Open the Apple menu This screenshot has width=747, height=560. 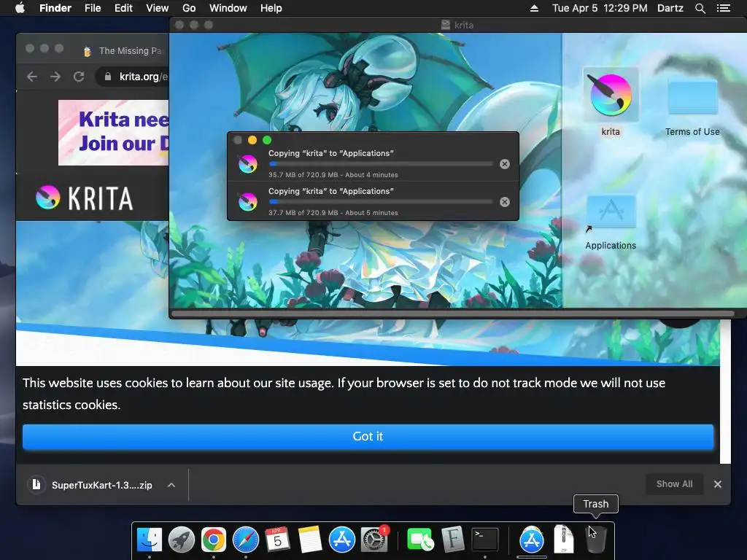(20, 8)
